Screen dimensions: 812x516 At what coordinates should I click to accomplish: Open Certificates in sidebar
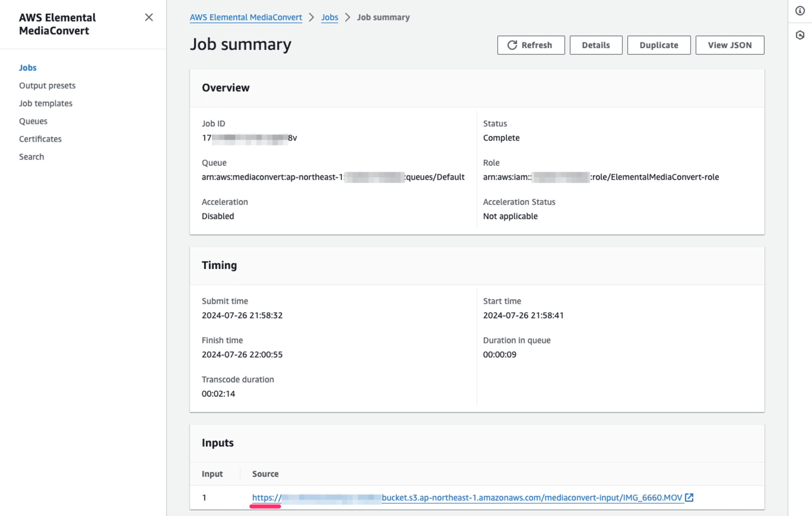(x=40, y=139)
